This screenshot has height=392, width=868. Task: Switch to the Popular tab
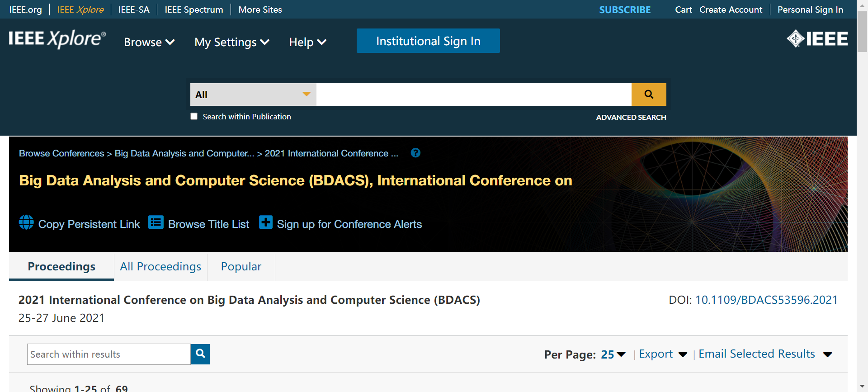point(241,267)
